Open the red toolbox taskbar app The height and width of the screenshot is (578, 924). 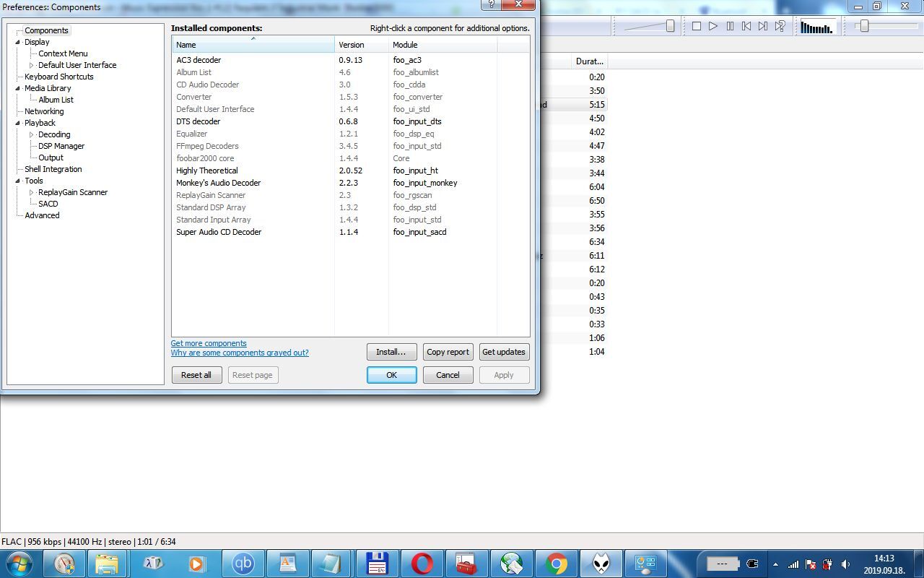pyautogui.click(x=467, y=564)
